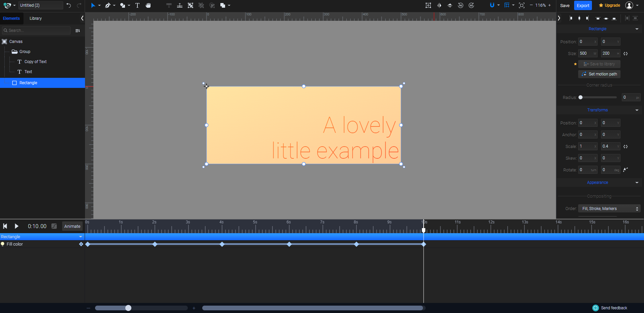Viewport: 644px width, 313px height.
Task: Collapse the Transforms section
Action: coord(637,110)
